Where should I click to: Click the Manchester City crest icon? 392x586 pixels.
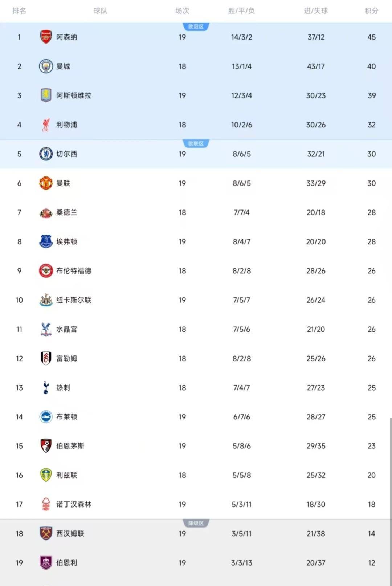tap(46, 66)
